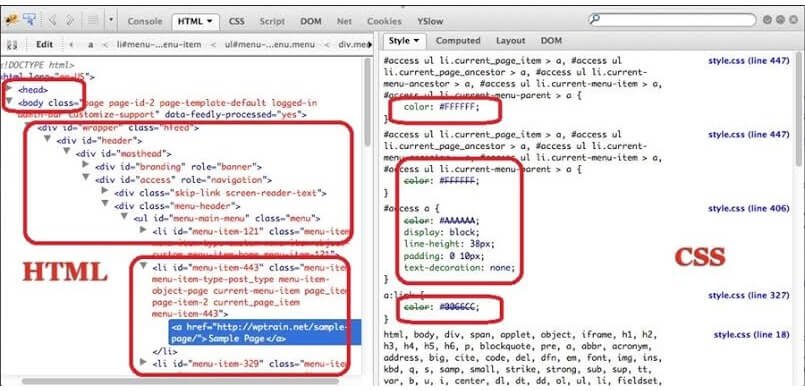The height and width of the screenshot is (391, 805).
Task: Open the Style side panel tab
Action: pyautogui.click(x=404, y=41)
